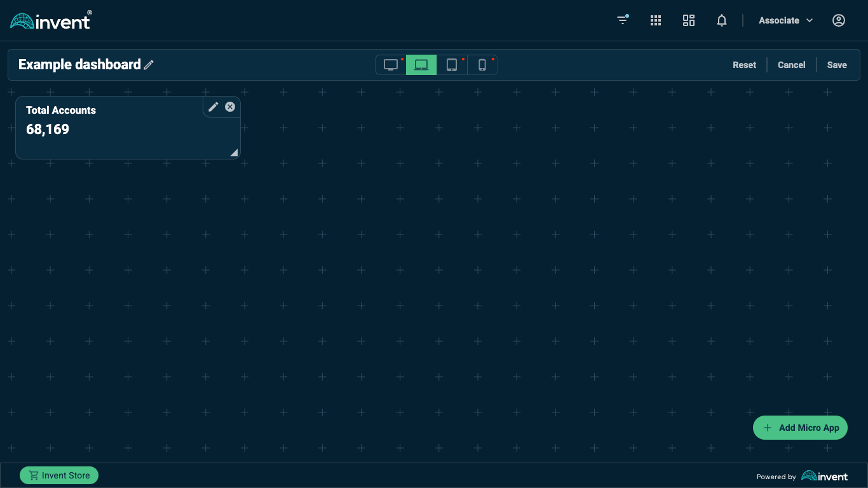Select the Invent logo in the header

50,20
